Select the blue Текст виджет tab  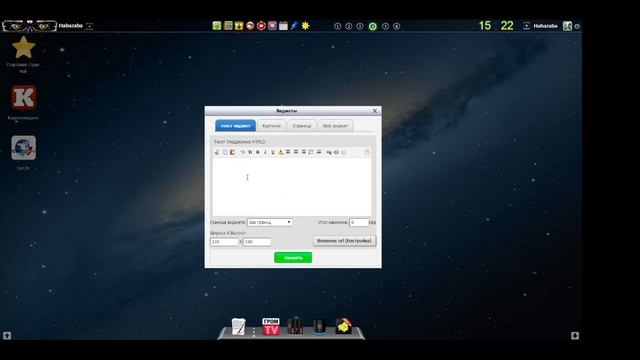point(236,126)
